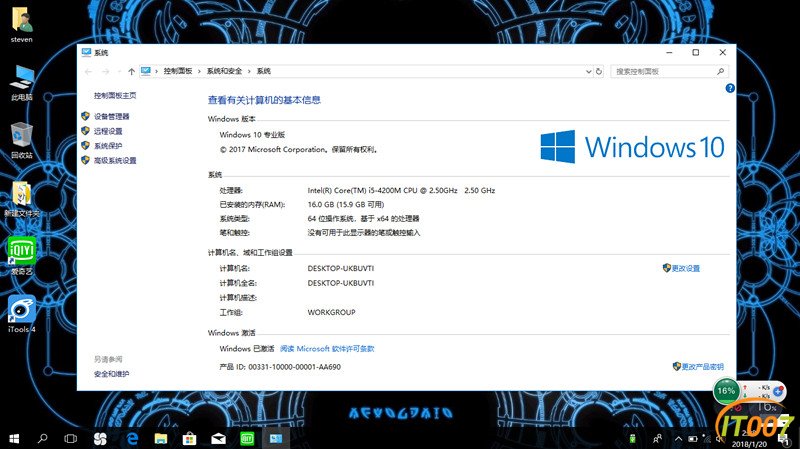This screenshot has height=449, width=800.
Task: Maximize the System window
Action: pyautogui.click(x=695, y=53)
